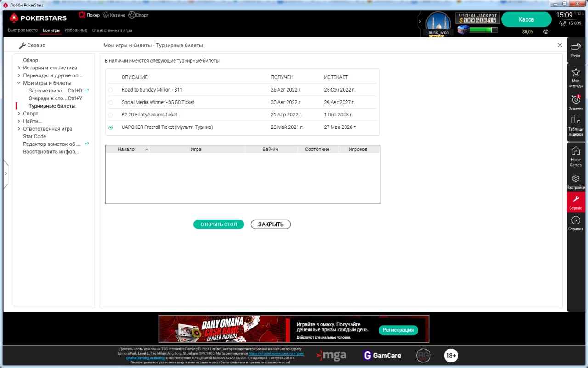588x368 pixels.
Task: Click ЗАКРЫТЬ button
Action: tap(271, 224)
